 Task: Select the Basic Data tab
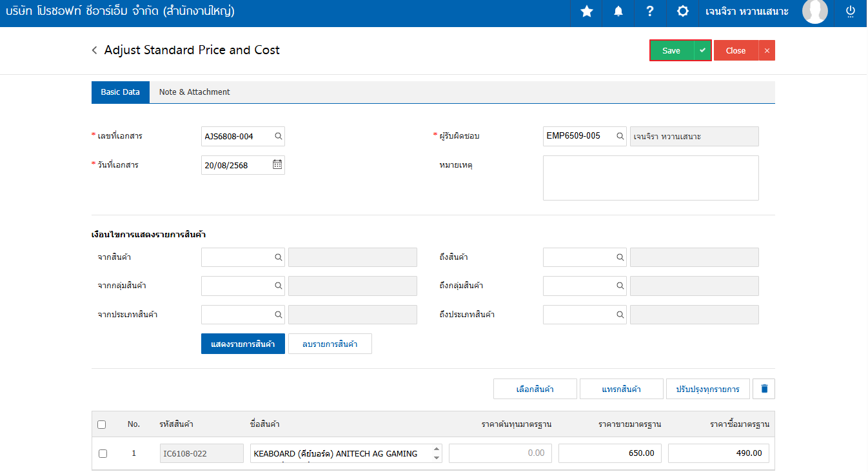(120, 92)
